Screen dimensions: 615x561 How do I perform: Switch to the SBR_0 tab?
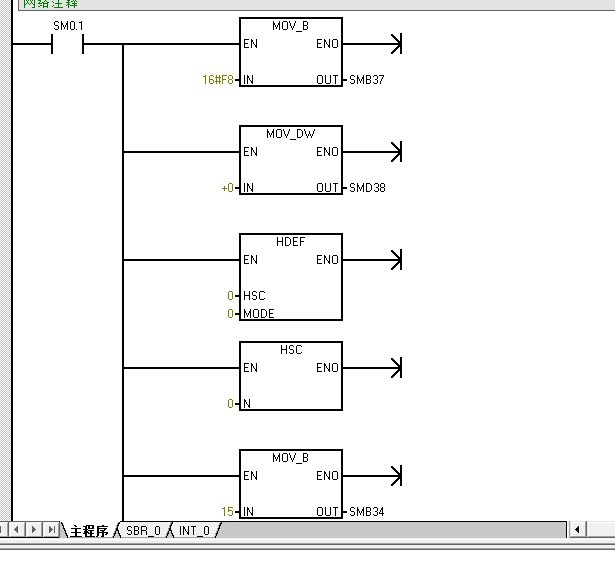[x=142, y=531]
